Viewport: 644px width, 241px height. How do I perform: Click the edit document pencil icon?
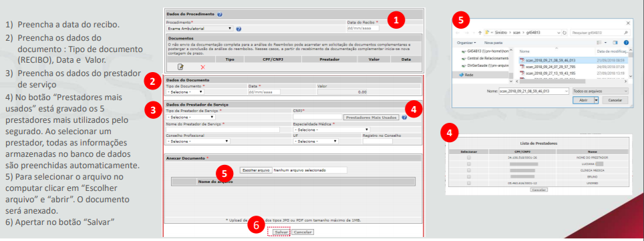click(x=180, y=67)
